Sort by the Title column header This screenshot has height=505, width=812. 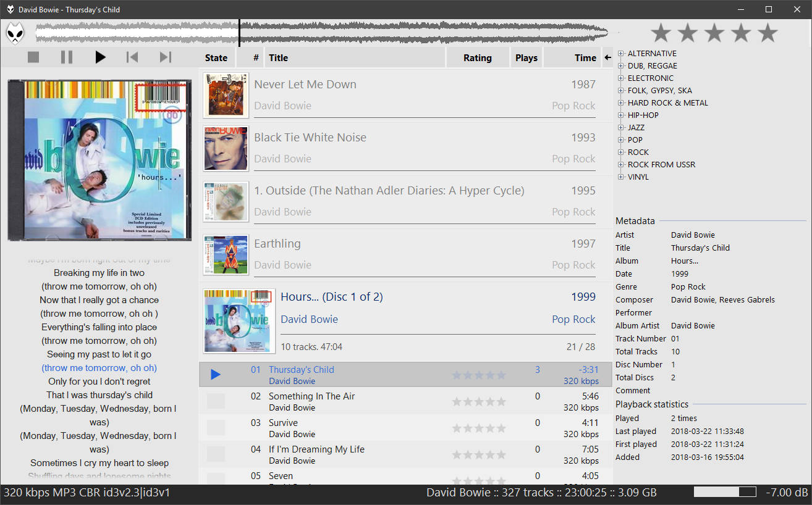coord(355,57)
